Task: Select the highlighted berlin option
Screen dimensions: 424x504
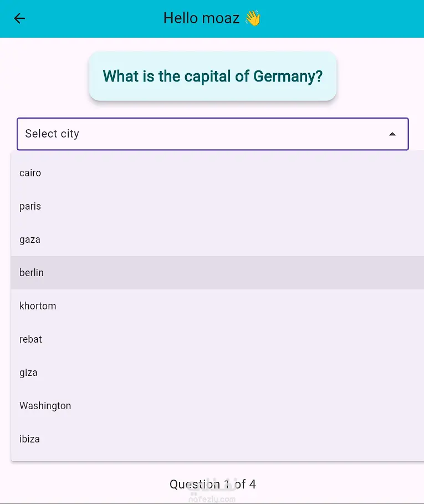Action: (x=32, y=272)
